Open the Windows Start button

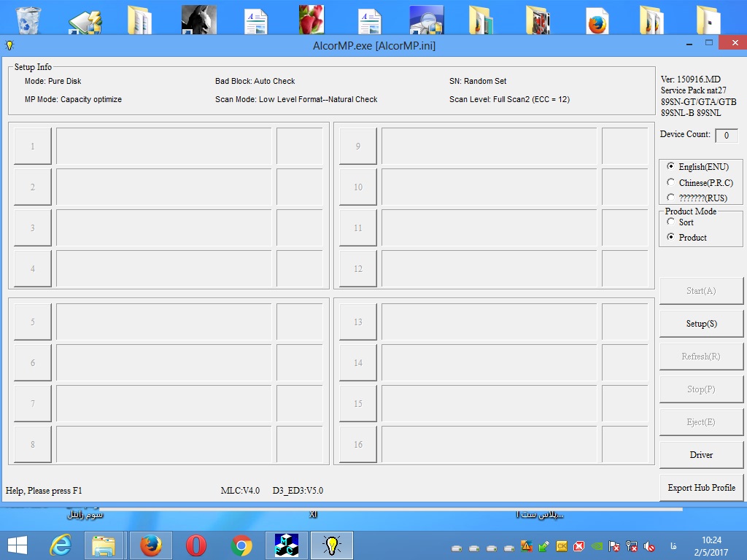click(x=18, y=545)
